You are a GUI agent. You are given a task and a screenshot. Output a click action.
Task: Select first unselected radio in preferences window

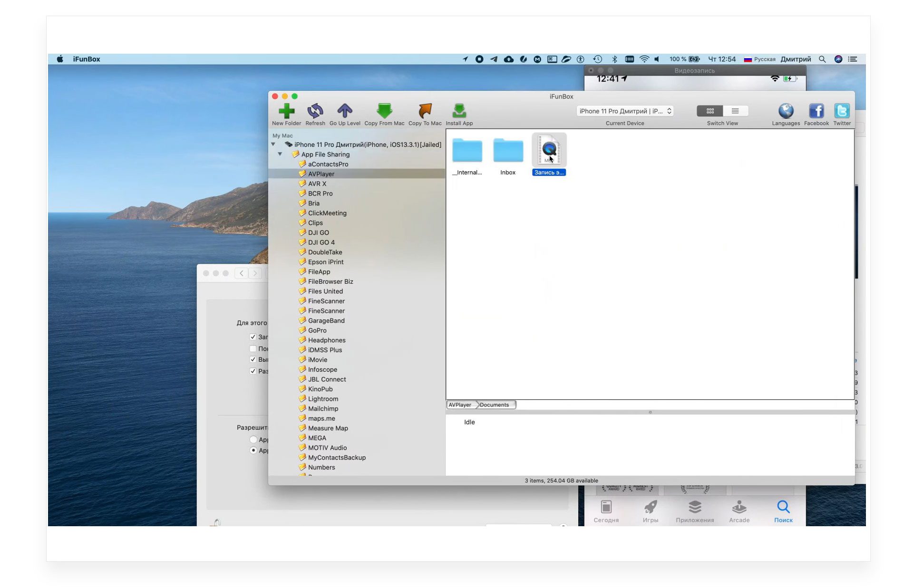pyautogui.click(x=253, y=440)
